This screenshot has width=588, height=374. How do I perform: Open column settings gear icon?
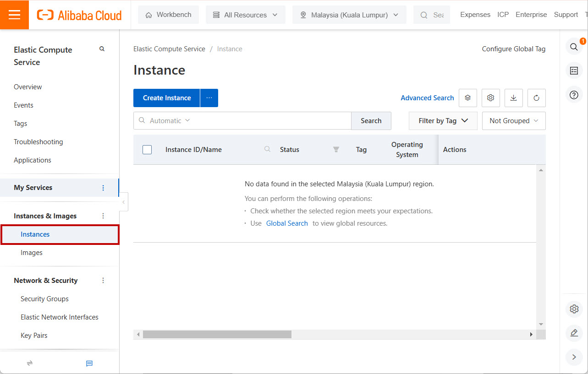(490, 98)
